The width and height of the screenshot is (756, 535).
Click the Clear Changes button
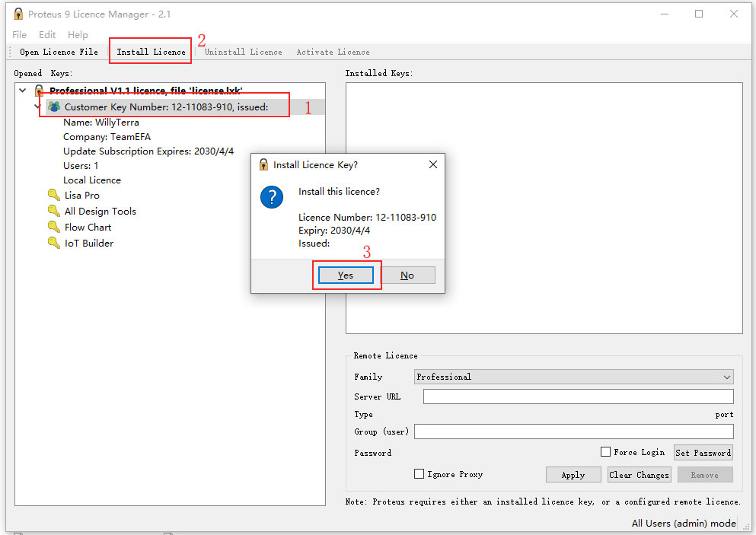coord(640,475)
